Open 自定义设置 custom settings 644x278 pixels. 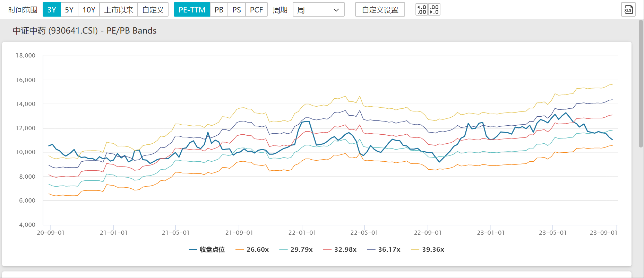tap(380, 10)
